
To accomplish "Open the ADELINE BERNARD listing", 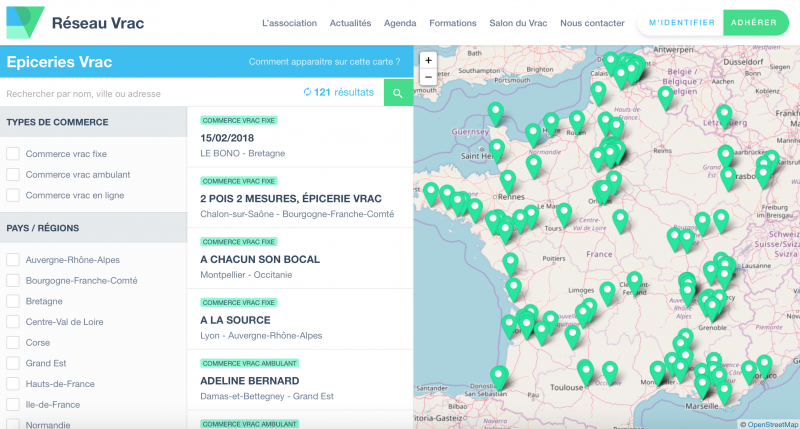I will coord(300,380).
